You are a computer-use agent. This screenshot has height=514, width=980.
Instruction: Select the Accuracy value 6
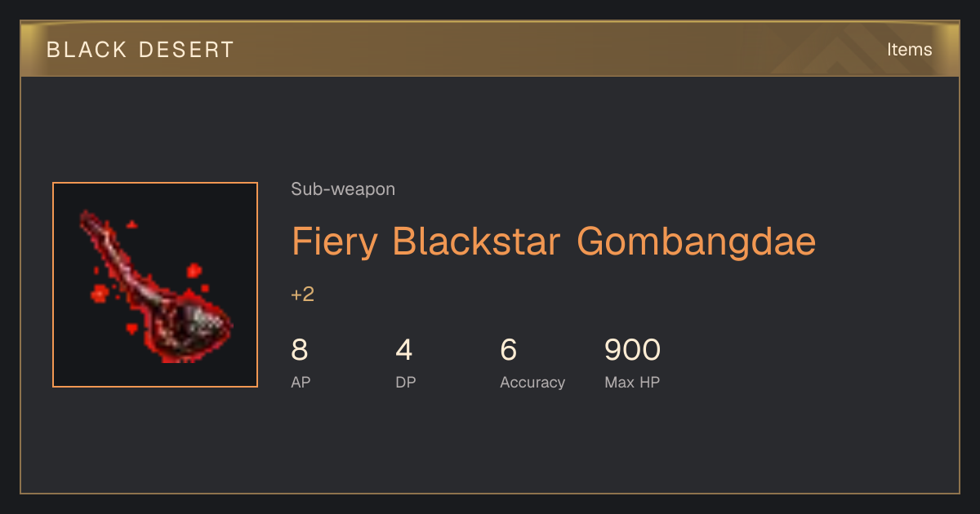coord(509,350)
